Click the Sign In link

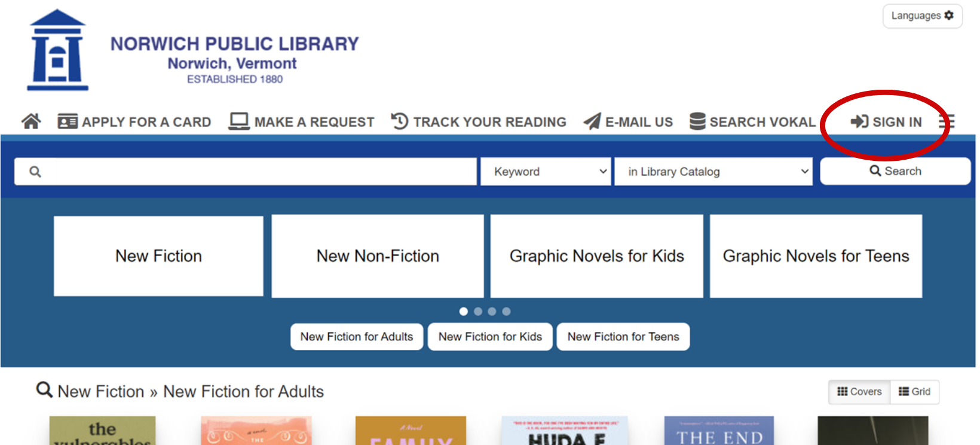tap(886, 121)
